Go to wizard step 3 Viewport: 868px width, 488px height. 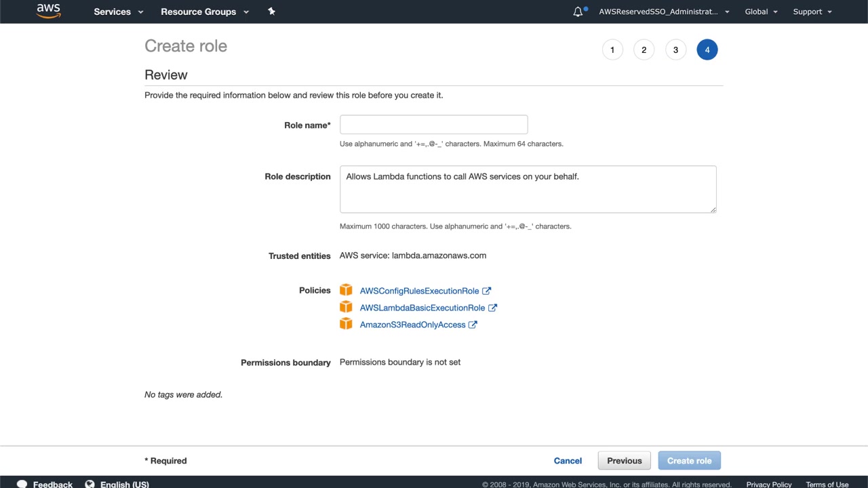pos(675,49)
